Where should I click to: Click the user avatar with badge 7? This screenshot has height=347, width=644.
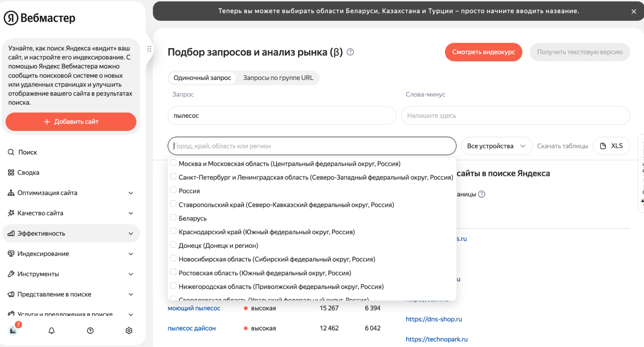coord(13,330)
